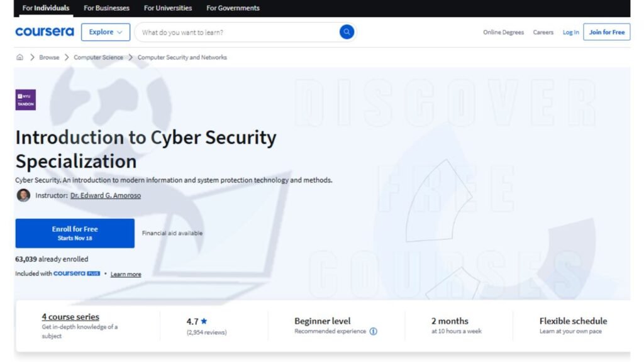
Task: Click the 'Beginner level' text
Action: click(x=323, y=321)
